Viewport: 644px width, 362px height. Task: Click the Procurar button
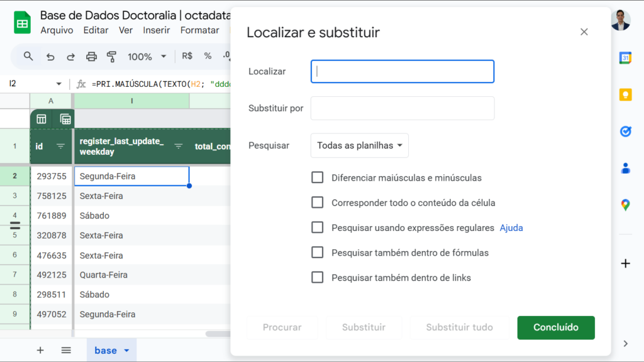(x=282, y=327)
